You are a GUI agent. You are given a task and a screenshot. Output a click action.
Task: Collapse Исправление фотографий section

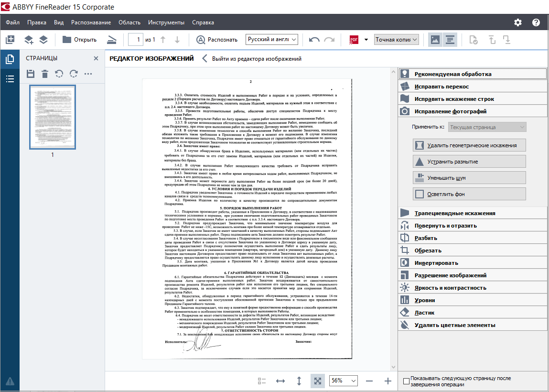click(473, 111)
